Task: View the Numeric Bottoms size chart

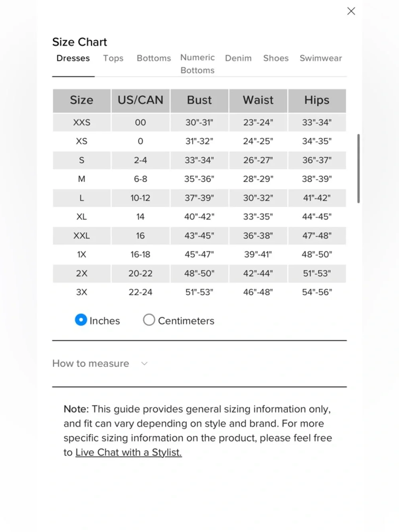Action: pos(197,64)
